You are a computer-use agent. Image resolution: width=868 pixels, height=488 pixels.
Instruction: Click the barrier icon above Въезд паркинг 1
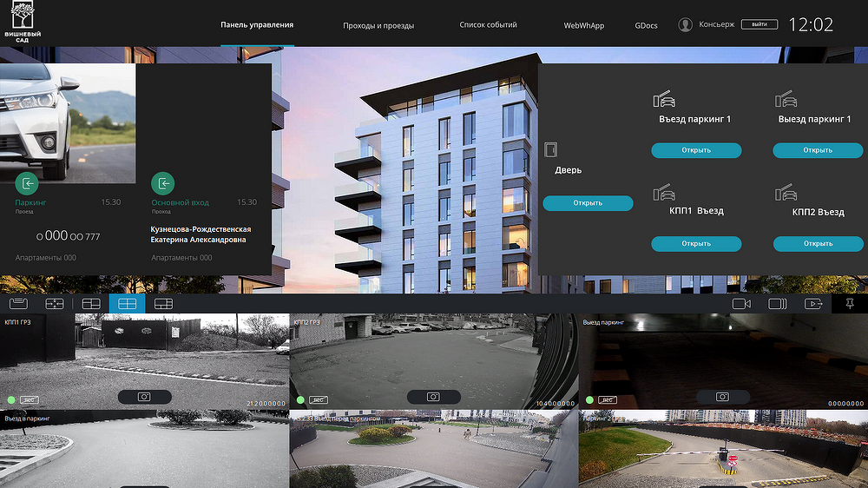pyautogui.click(x=664, y=99)
